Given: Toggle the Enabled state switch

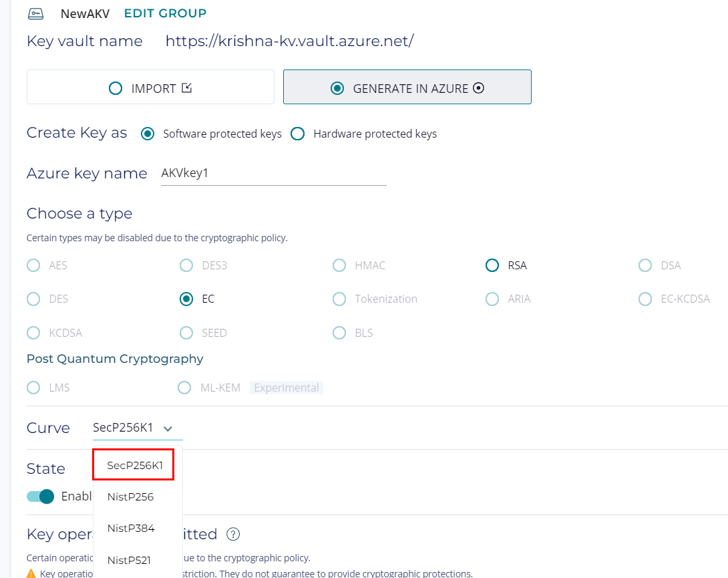Looking at the screenshot, I should click(x=41, y=496).
